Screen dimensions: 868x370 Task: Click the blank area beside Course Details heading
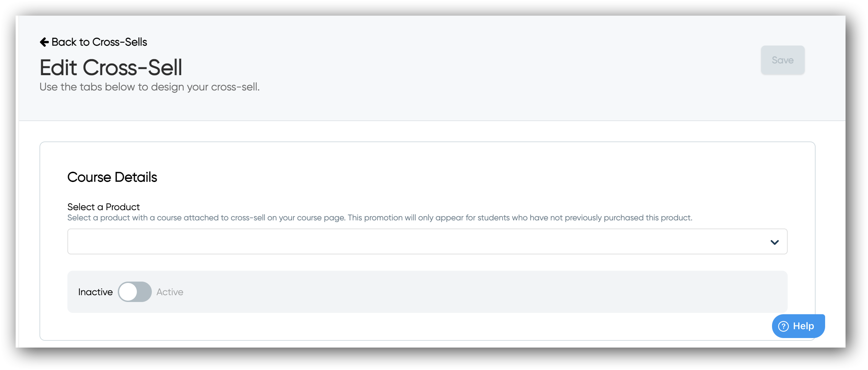pos(443,177)
